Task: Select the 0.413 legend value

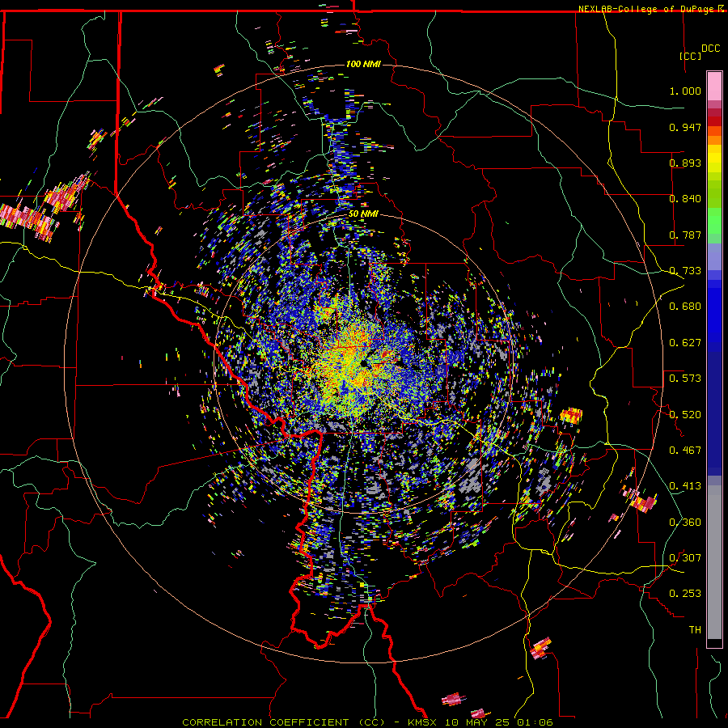Action: click(685, 486)
